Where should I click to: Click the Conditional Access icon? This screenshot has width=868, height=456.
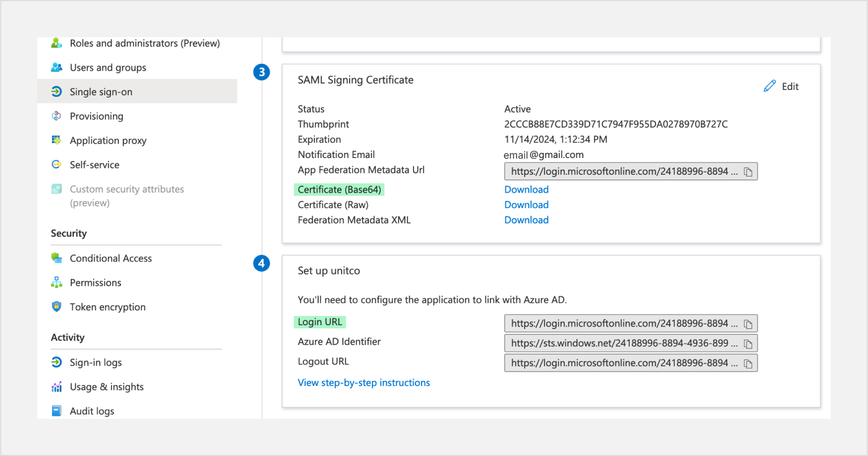coord(56,258)
